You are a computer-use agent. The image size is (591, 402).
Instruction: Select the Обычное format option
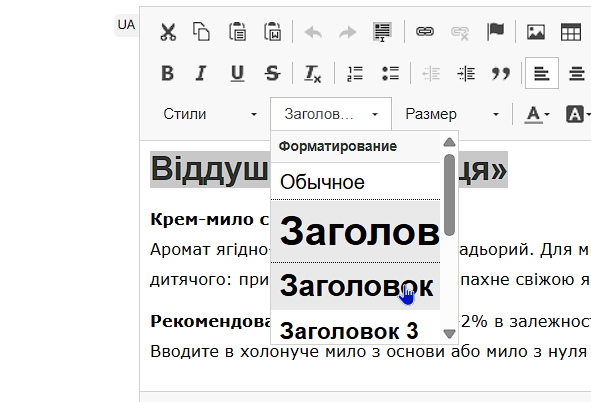point(355,182)
